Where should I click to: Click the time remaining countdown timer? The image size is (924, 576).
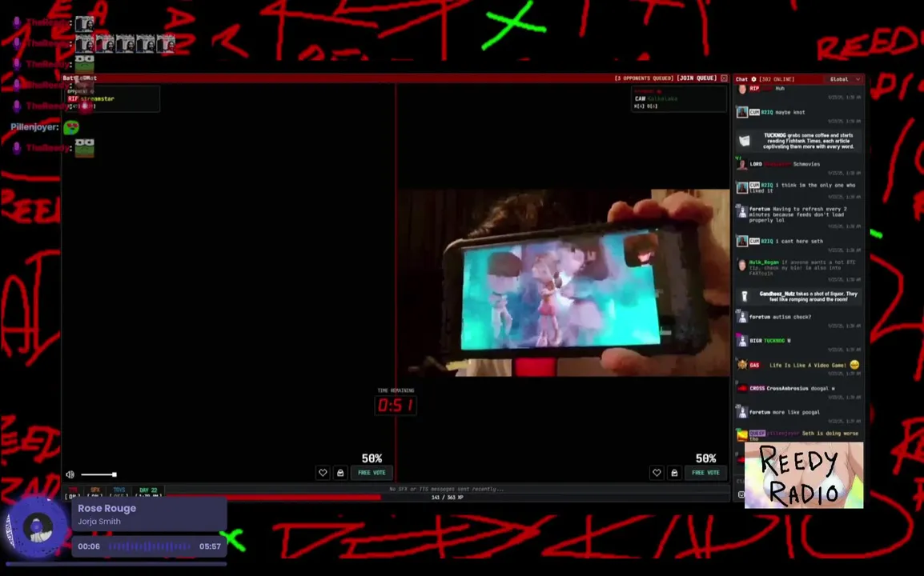(x=396, y=406)
